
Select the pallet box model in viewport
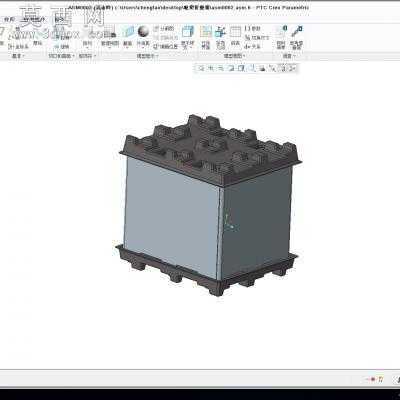208,205
